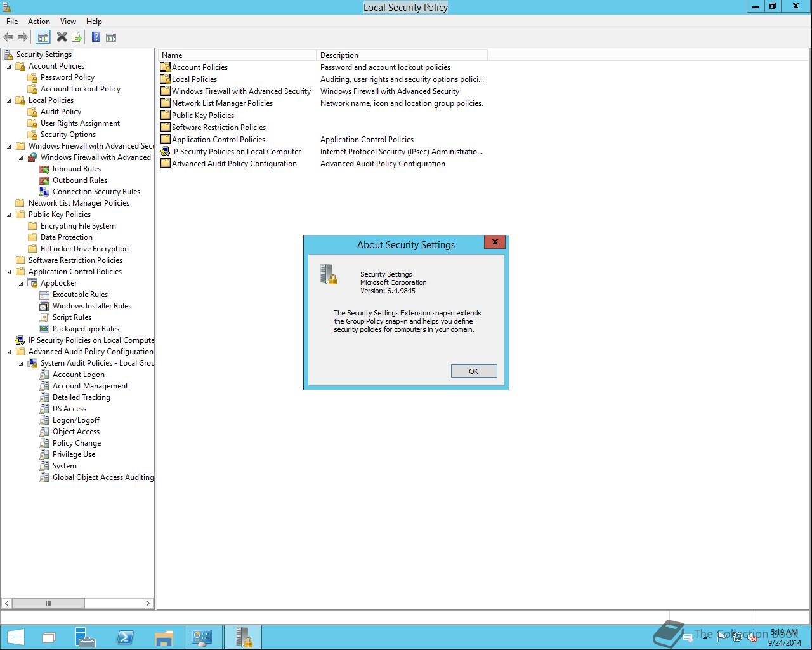Open the File menu
This screenshot has height=650, width=812.
point(12,22)
